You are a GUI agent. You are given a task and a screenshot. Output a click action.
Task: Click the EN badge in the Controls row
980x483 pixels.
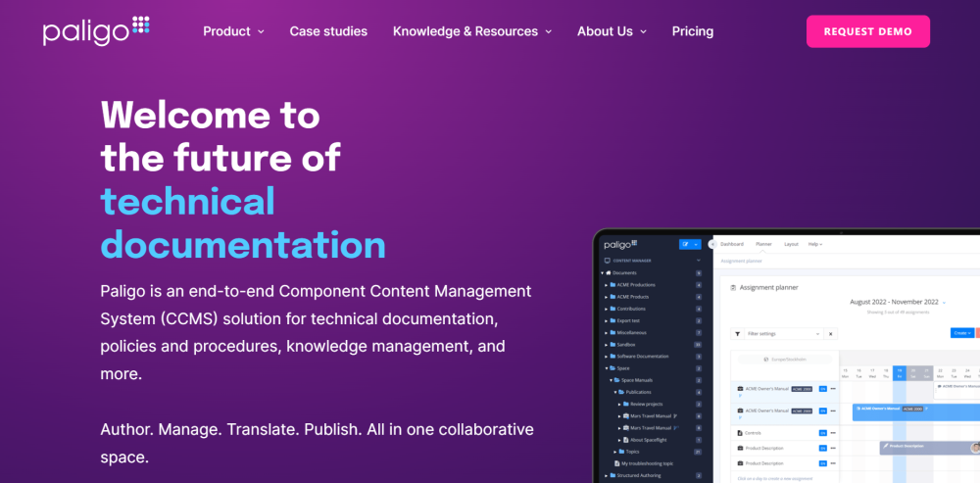click(x=822, y=433)
